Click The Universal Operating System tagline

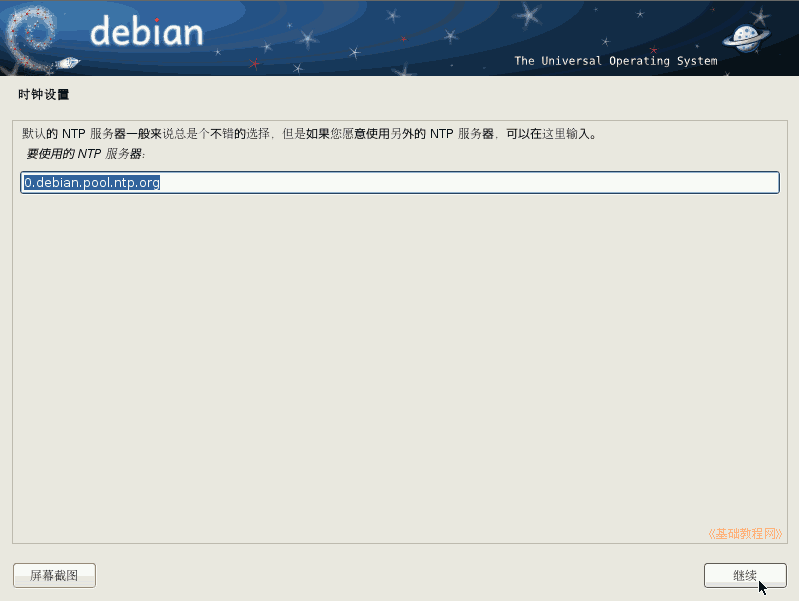coord(616,61)
